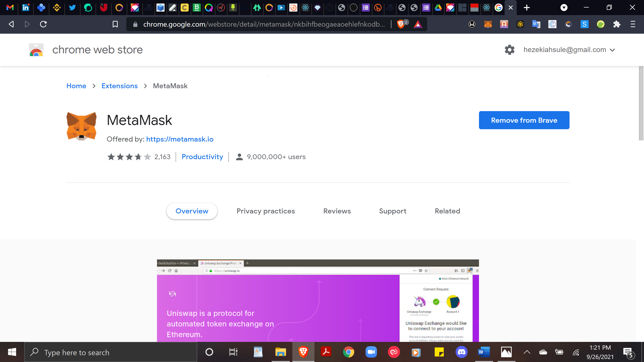Open the Windows Start menu
The width and height of the screenshot is (644, 362).
pos(12,352)
